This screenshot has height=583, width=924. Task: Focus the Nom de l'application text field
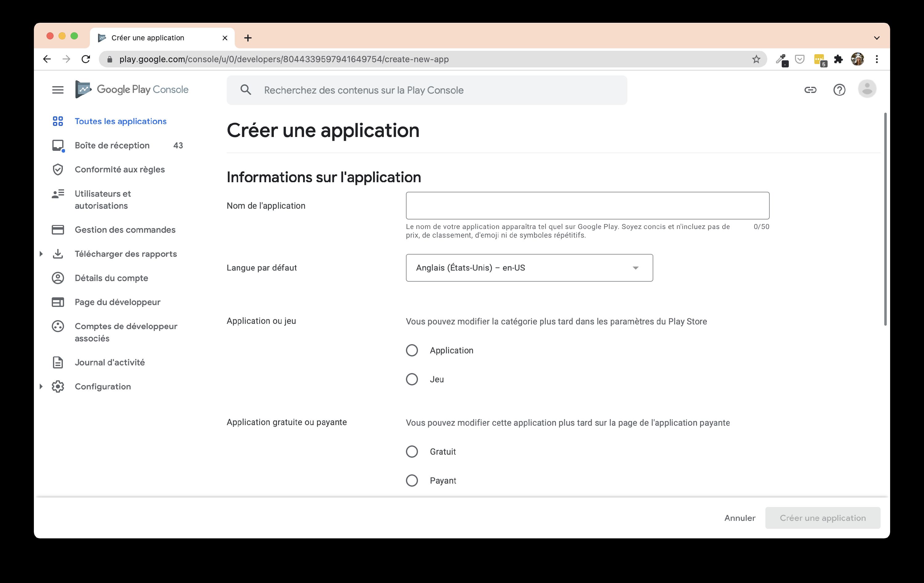(x=587, y=206)
